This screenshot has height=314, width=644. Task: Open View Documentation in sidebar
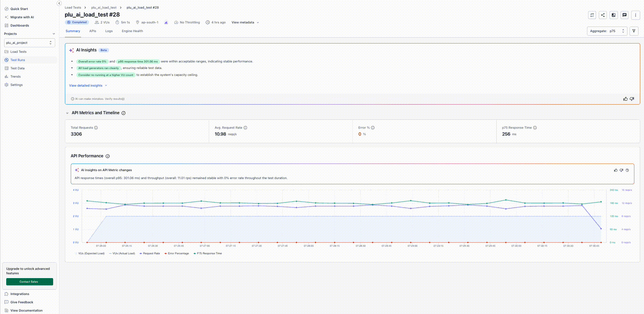click(x=26, y=311)
